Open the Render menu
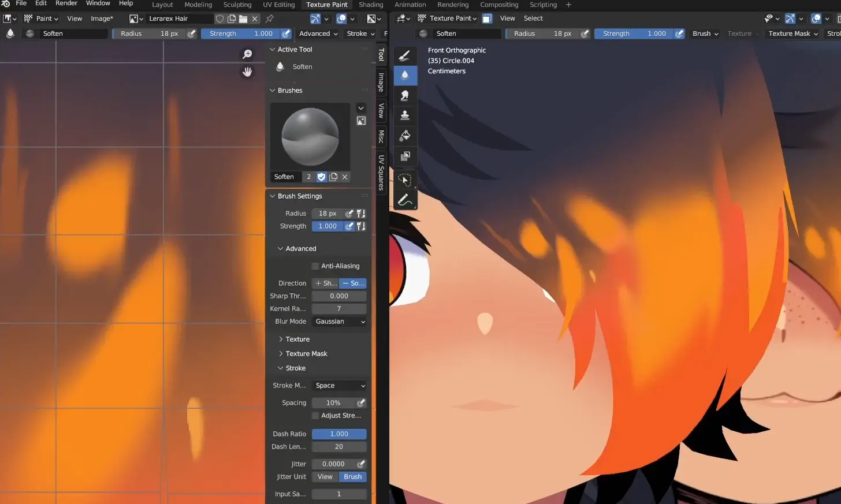The width and height of the screenshot is (841, 504). (x=66, y=3)
